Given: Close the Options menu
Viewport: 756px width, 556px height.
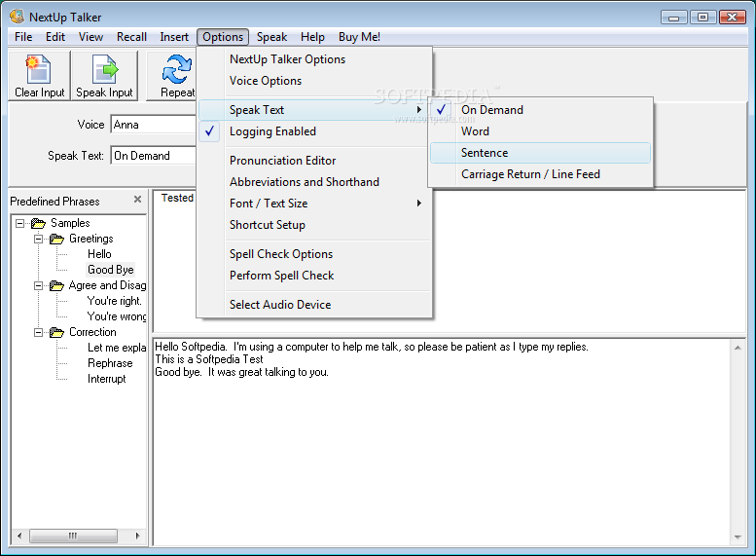Looking at the screenshot, I should 223,37.
